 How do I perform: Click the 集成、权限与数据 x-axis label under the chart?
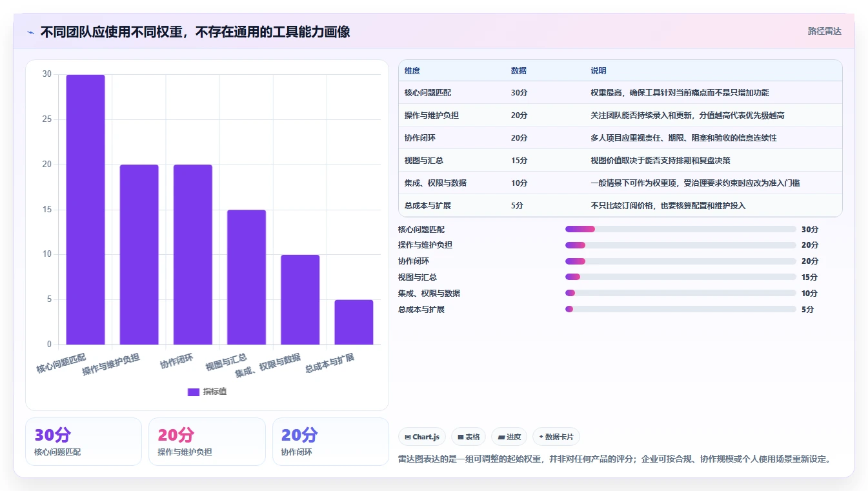pyautogui.click(x=268, y=365)
